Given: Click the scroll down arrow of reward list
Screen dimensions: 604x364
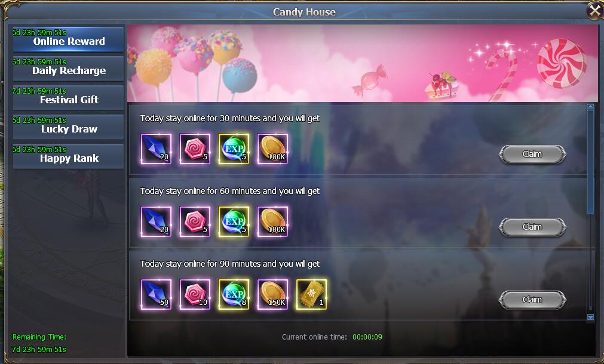Looking at the screenshot, I should pos(590,317).
